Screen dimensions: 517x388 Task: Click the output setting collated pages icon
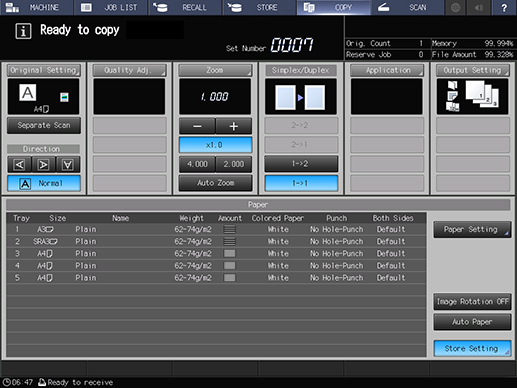coord(482,94)
